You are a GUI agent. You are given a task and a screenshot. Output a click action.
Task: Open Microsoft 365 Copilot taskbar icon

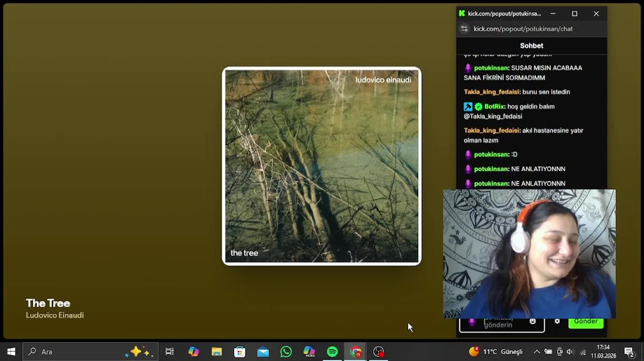[309, 352]
